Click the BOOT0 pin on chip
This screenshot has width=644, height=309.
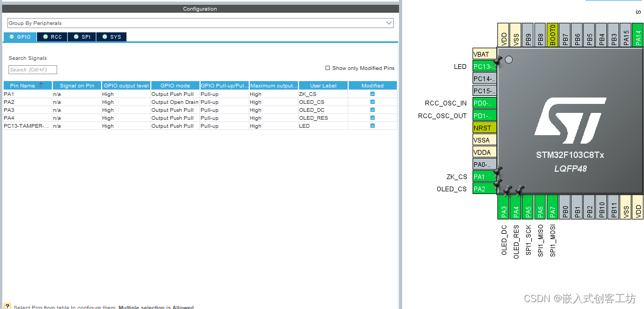[552, 35]
